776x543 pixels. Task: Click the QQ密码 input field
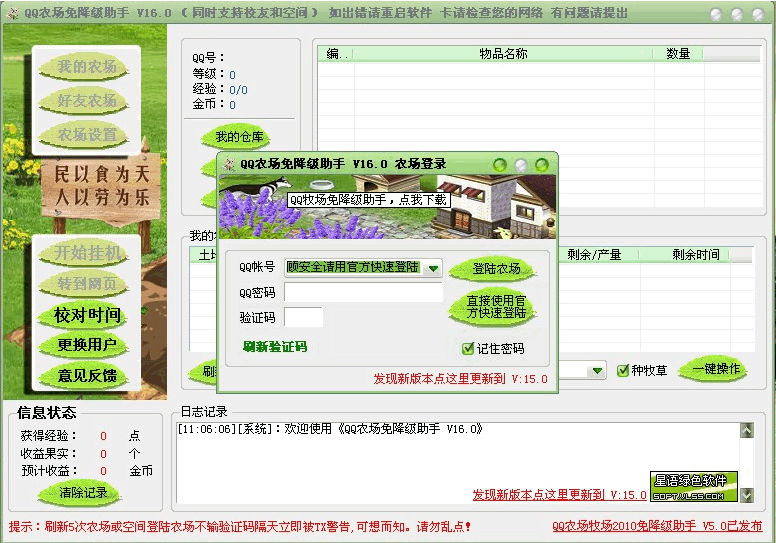pyautogui.click(x=363, y=293)
